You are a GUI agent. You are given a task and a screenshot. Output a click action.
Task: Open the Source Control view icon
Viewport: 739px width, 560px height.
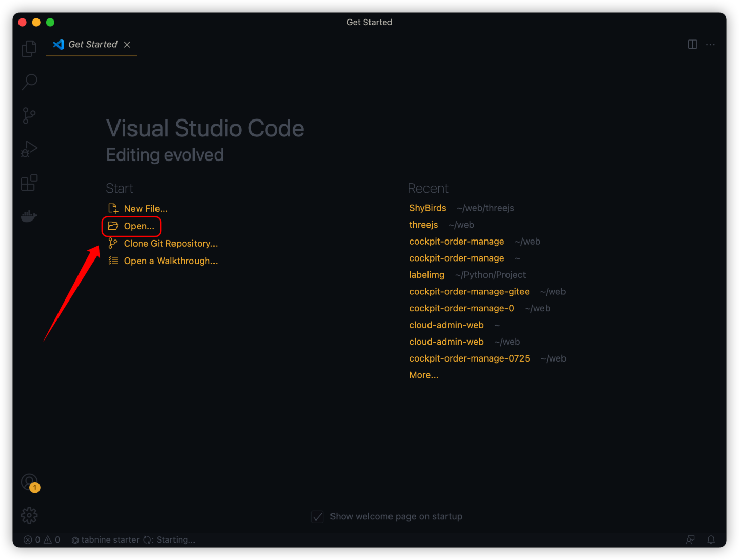[x=29, y=115]
